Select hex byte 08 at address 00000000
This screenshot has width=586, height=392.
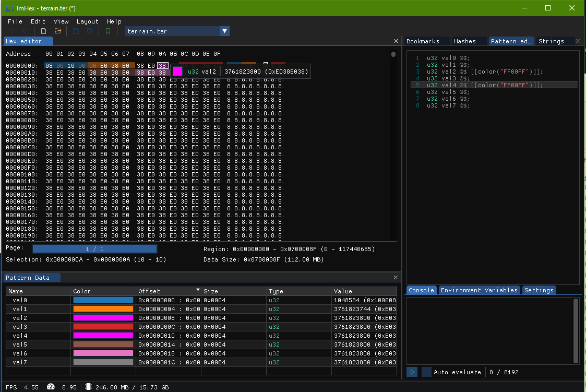(x=49, y=66)
